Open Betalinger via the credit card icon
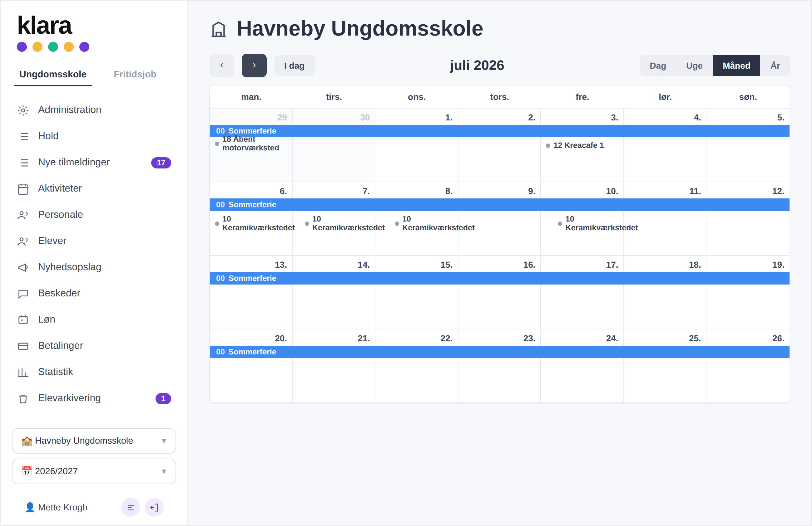The height and width of the screenshot is (526, 812). [23, 346]
